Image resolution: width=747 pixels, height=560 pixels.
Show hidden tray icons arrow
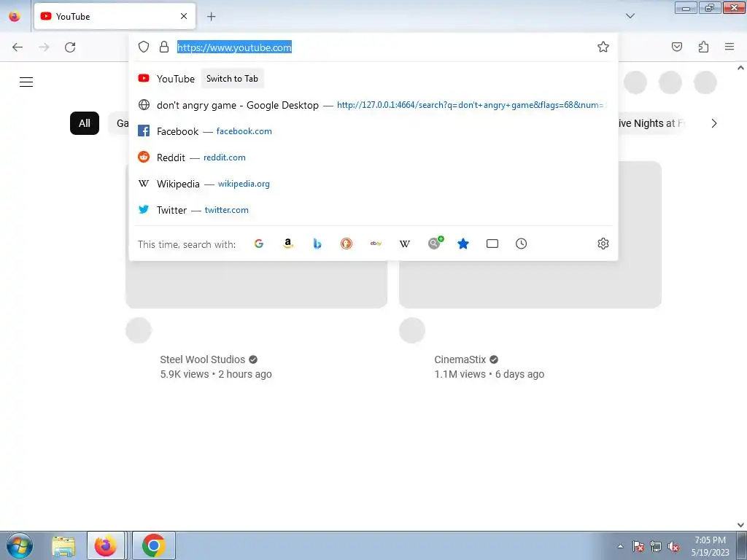coord(620,546)
